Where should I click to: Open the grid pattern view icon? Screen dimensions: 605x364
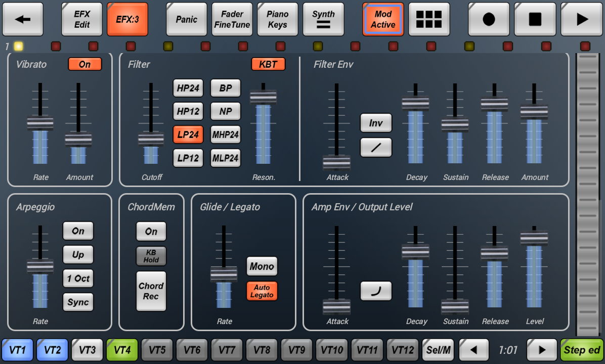[x=429, y=19]
